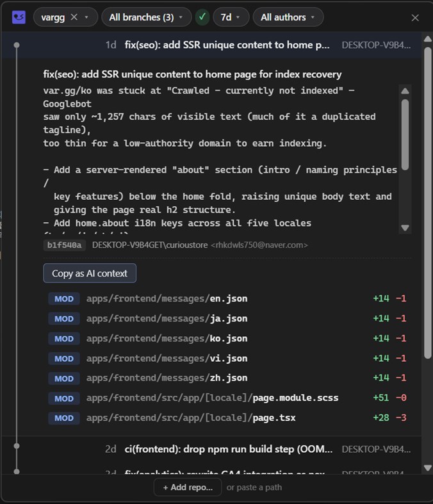Open ko.json file diff
433x504 pixels.
[x=227, y=339]
